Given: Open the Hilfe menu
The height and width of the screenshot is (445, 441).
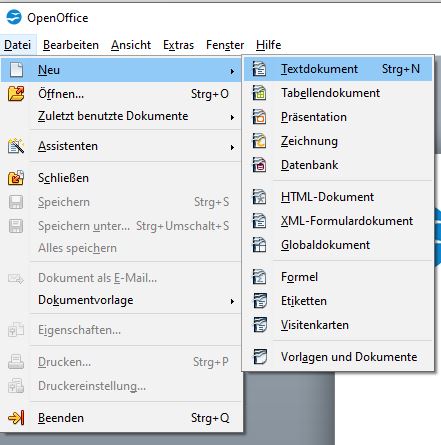Looking at the screenshot, I should click(268, 45).
